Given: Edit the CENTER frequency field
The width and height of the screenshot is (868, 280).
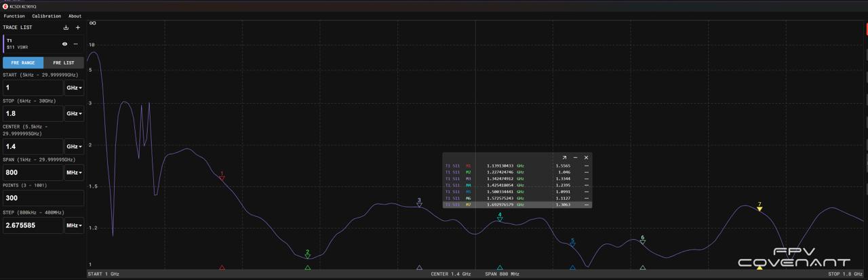Looking at the screenshot, I should pyautogui.click(x=33, y=146).
